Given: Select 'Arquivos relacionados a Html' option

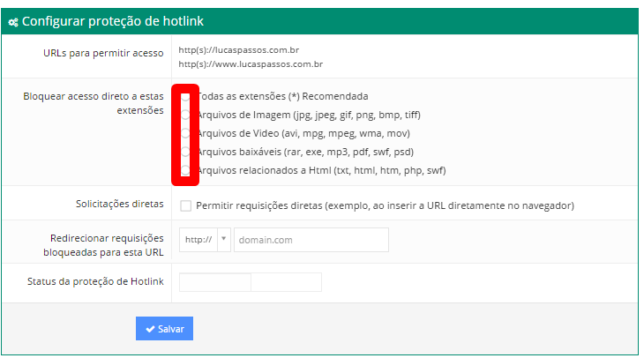Looking at the screenshot, I should pyautogui.click(x=185, y=170).
